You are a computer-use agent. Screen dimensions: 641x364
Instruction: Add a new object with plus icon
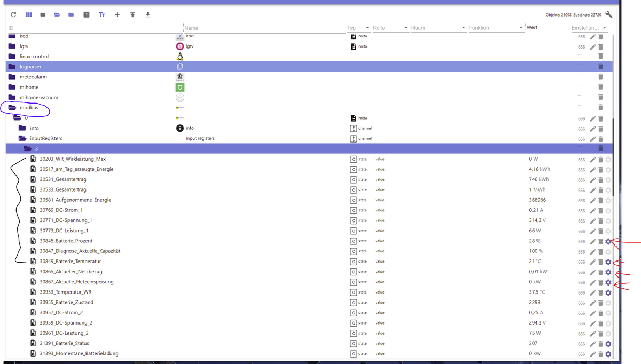click(x=117, y=14)
